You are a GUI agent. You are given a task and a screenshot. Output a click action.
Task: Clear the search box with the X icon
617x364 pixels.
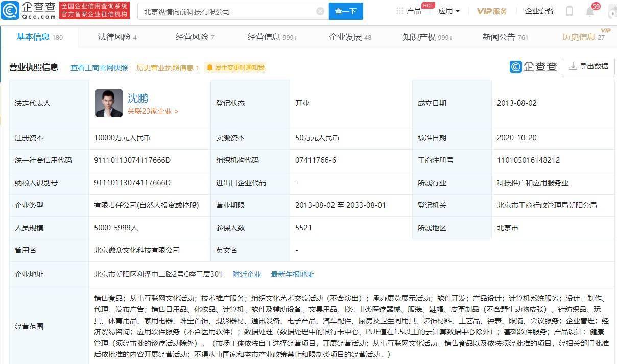(320, 11)
